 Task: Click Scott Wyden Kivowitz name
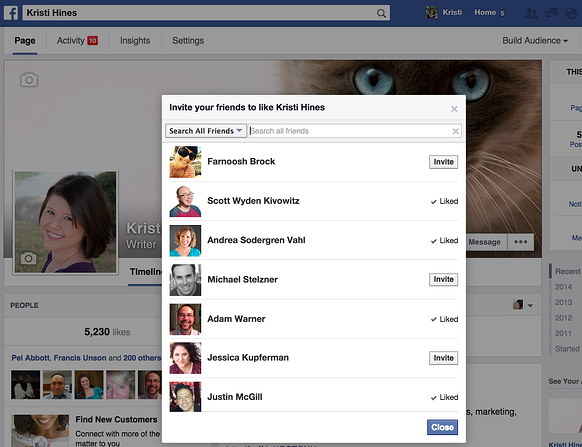pos(253,201)
